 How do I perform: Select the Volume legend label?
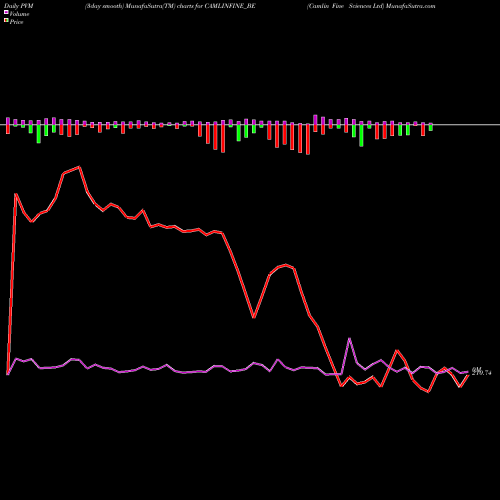19,14
